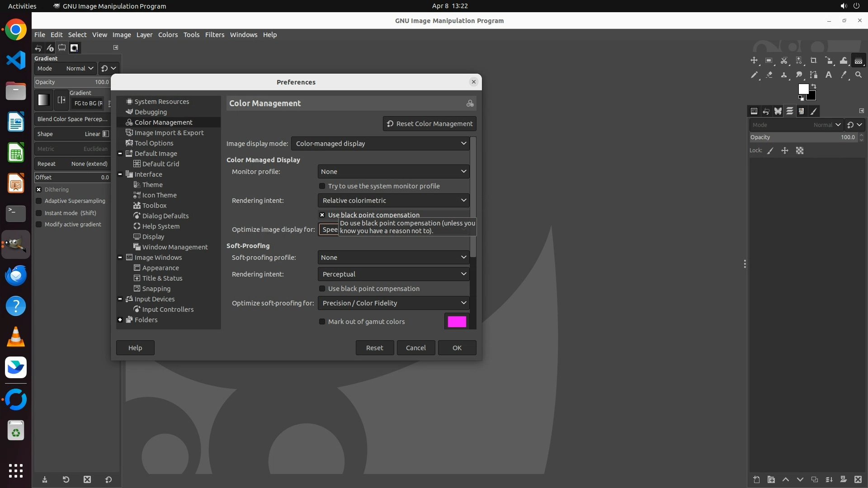Expand the Folders tree item
The width and height of the screenshot is (868, 488).
click(120, 320)
